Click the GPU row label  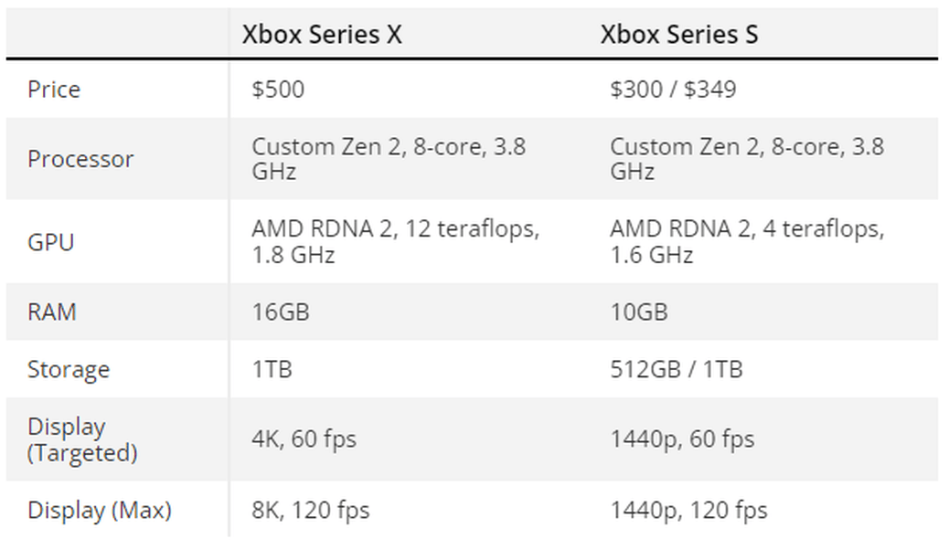point(51,242)
